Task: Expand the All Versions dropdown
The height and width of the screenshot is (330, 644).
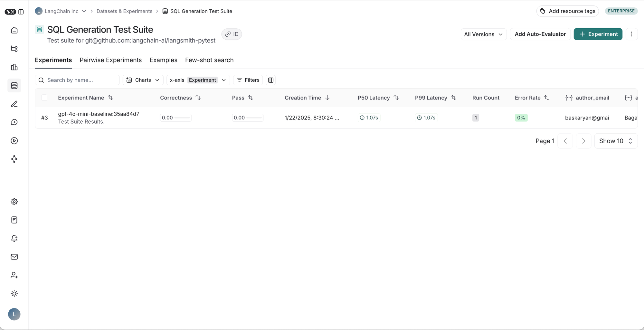Action: 483,34
